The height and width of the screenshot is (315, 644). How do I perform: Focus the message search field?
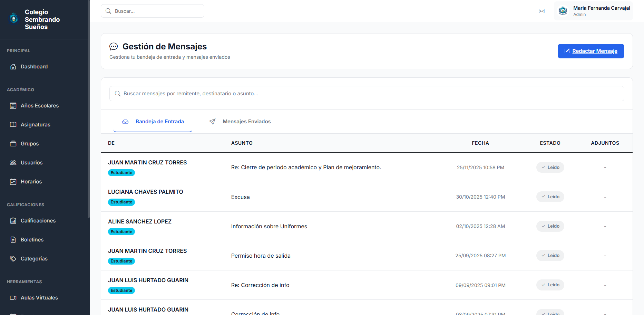367,94
